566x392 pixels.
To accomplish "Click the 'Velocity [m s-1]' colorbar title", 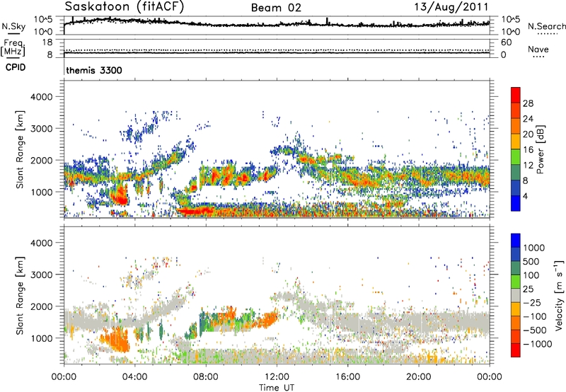I will [x=559, y=295].
